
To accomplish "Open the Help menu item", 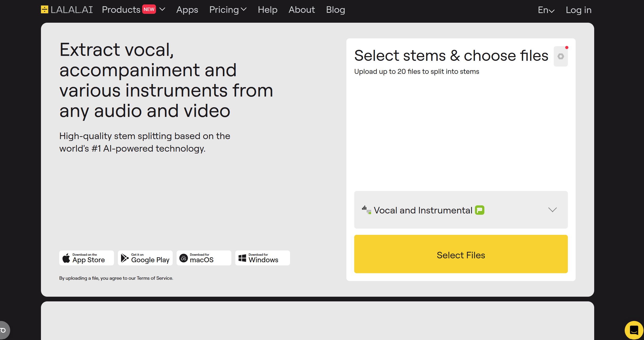I will pyautogui.click(x=267, y=9).
